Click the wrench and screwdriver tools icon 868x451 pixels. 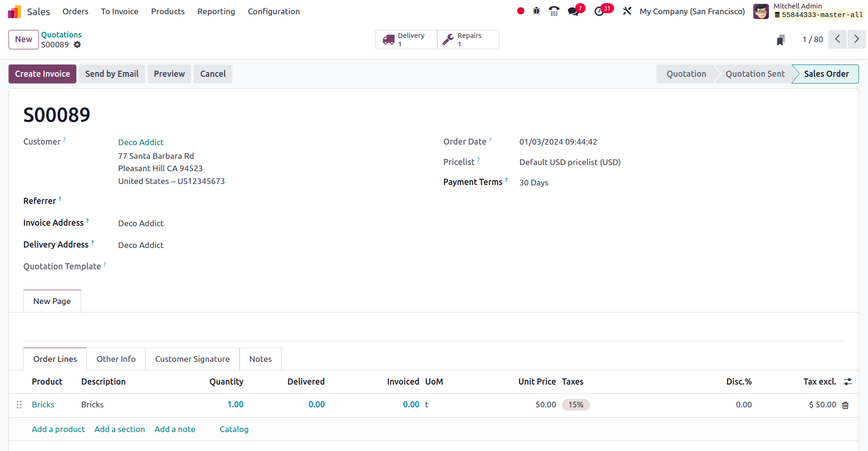[x=627, y=11]
